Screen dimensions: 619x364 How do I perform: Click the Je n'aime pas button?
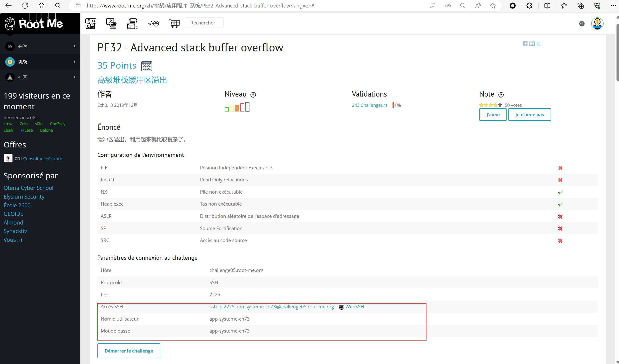529,115
